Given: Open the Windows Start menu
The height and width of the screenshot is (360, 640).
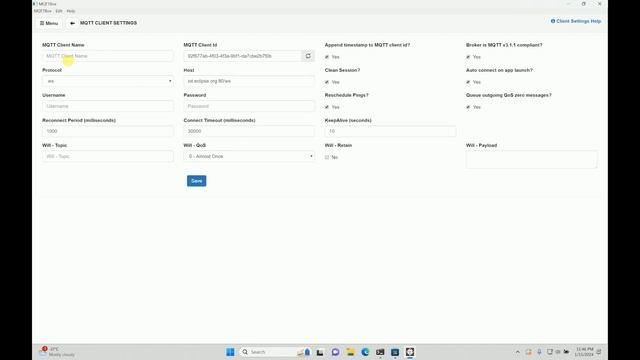Looking at the screenshot, I should 230,352.
